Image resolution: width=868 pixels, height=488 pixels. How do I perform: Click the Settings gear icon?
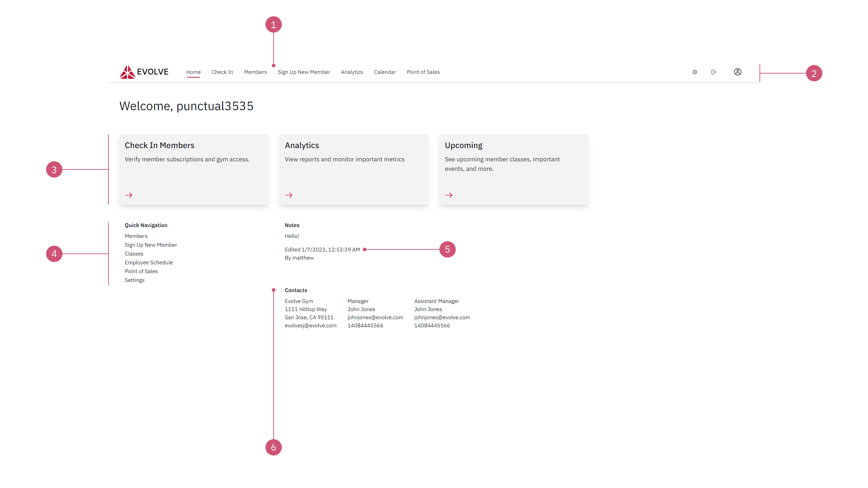click(695, 72)
